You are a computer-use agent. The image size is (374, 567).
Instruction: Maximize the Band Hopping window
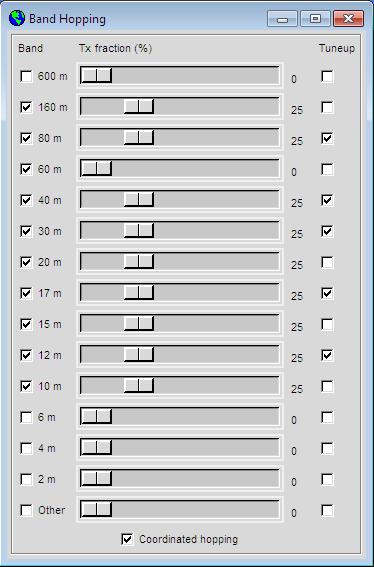click(315, 18)
